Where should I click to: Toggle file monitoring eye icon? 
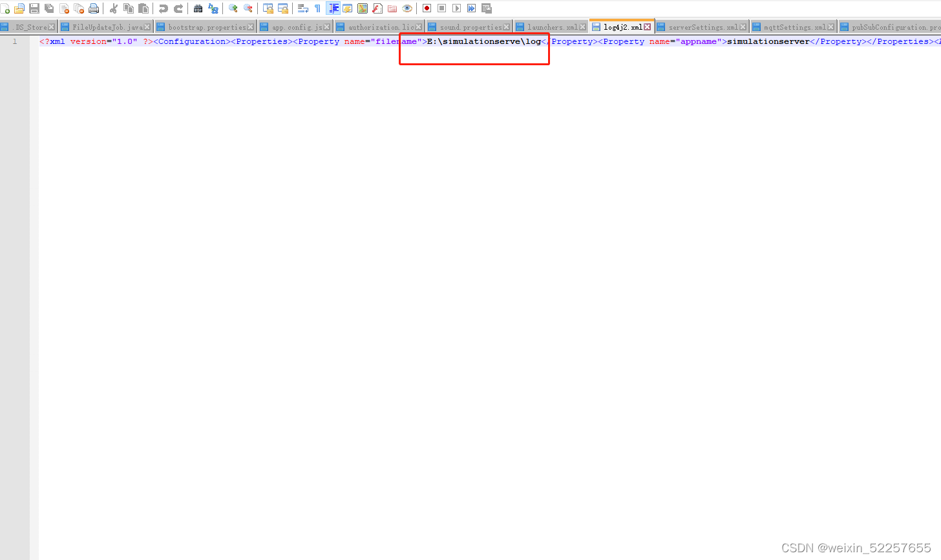point(407,8)
